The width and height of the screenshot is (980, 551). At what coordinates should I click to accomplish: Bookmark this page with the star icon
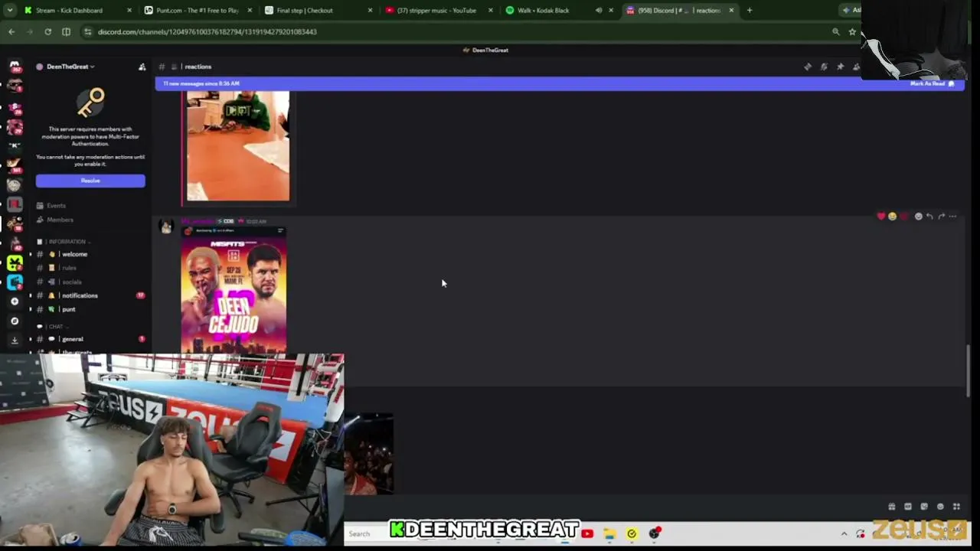[x=852, y=31]
